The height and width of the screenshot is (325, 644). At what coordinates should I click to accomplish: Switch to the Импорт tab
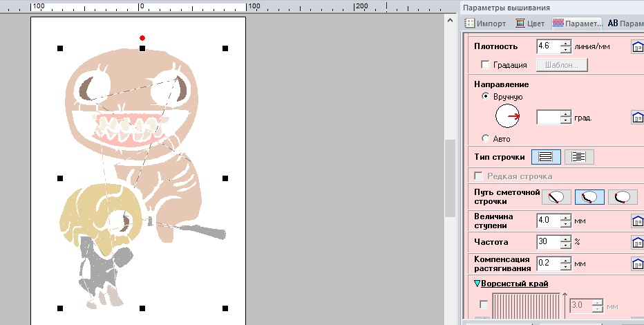(x=486, y=23)
